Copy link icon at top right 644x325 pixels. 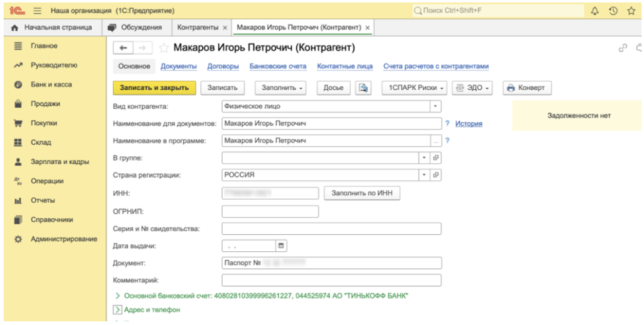[623, 48]
